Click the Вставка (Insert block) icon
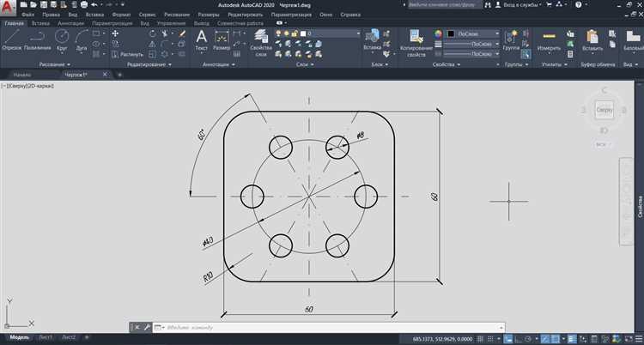 [373, 39]
